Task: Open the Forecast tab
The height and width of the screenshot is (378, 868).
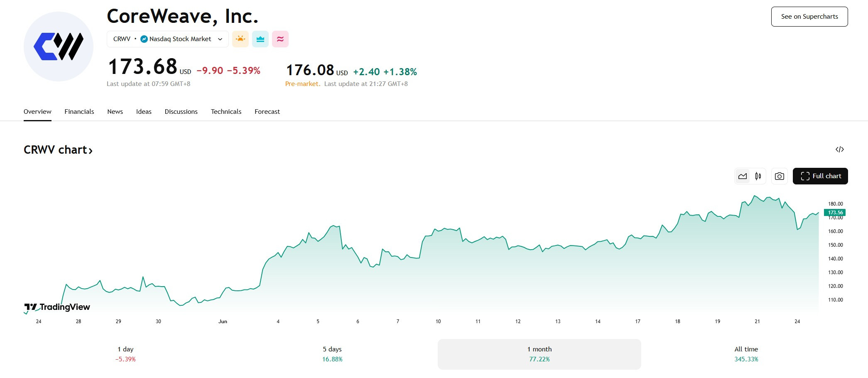Action: click(267, 112)
